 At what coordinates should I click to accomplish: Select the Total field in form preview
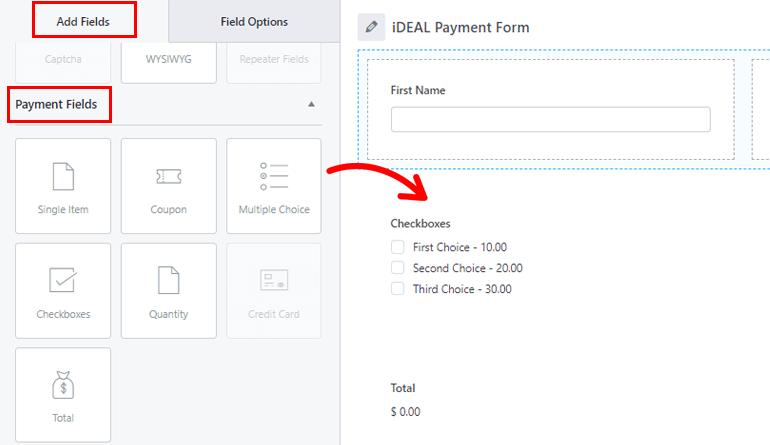(x=404, y=399)
